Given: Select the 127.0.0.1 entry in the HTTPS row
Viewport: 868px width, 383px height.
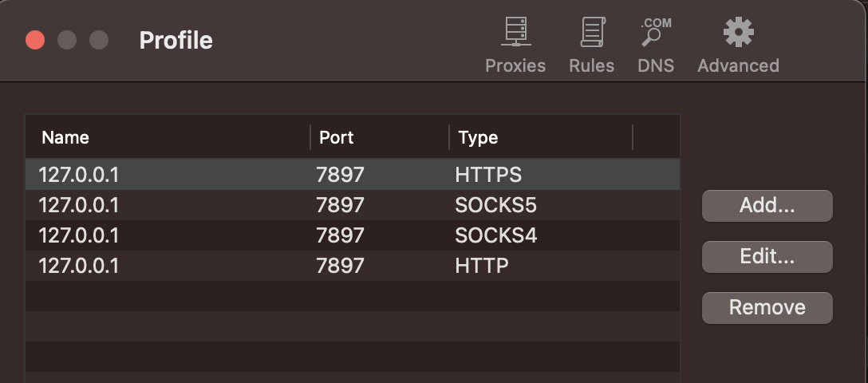Looking at the screenshot, I should click(x=79, y=175).
